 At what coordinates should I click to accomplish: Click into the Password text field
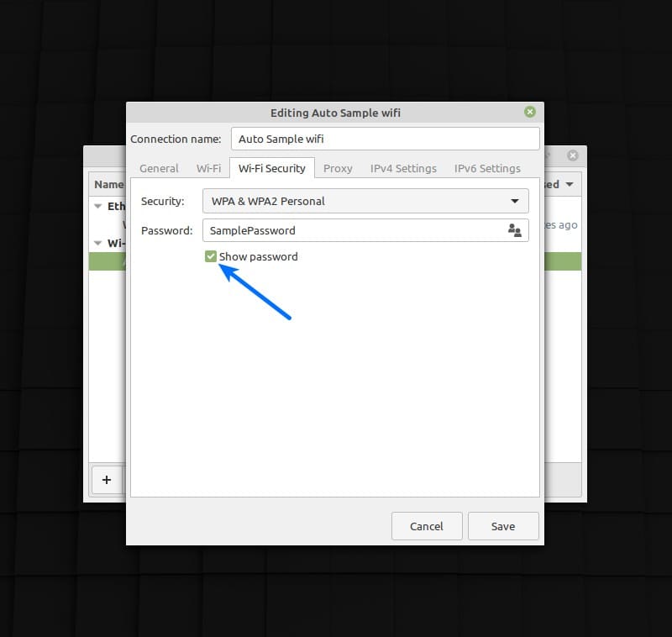pos(353,230)
